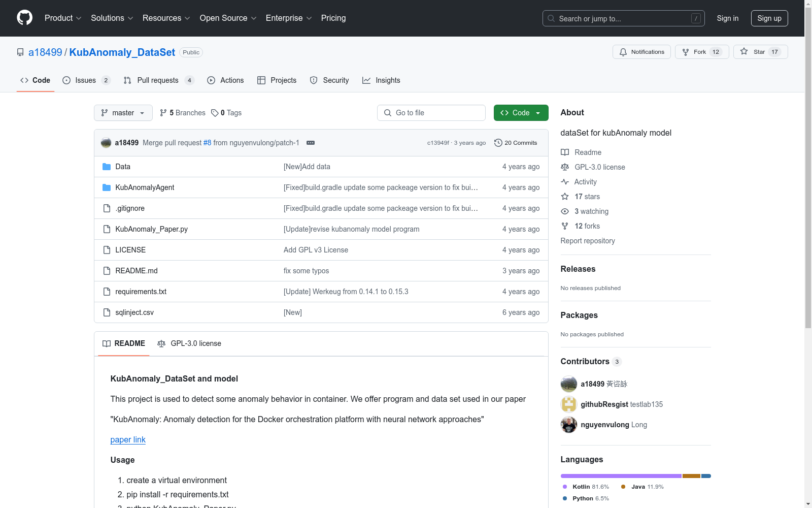Screen dimensions: 812x508
Task: Click the tag icon next to Tags
Action: (215, 113)
